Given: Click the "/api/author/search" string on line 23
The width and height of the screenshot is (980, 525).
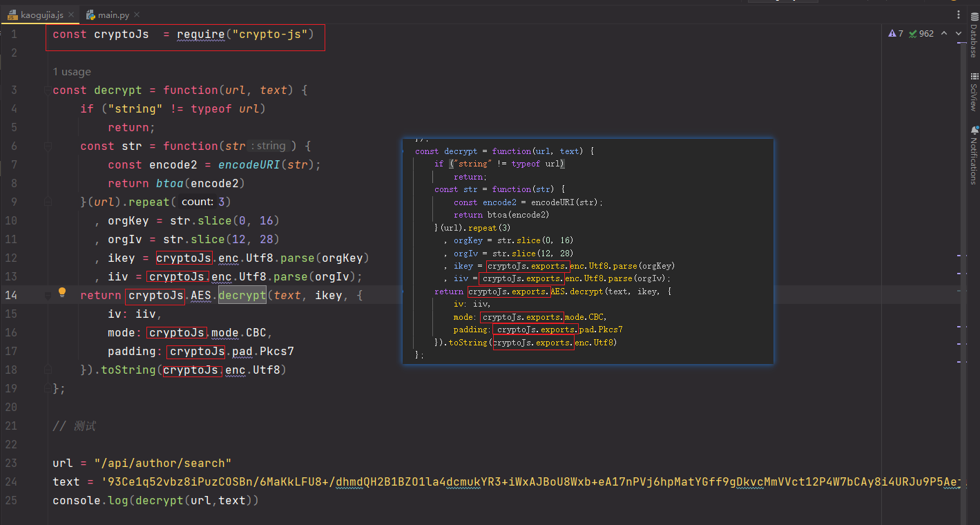Looking at the screenshot, I should click(163, 463).
